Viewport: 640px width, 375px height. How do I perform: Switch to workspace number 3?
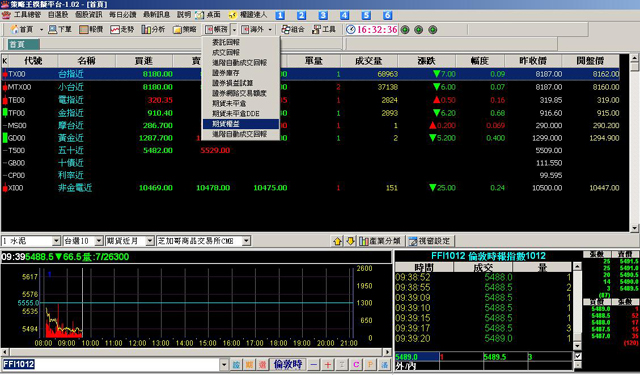(x=323, y=15)
